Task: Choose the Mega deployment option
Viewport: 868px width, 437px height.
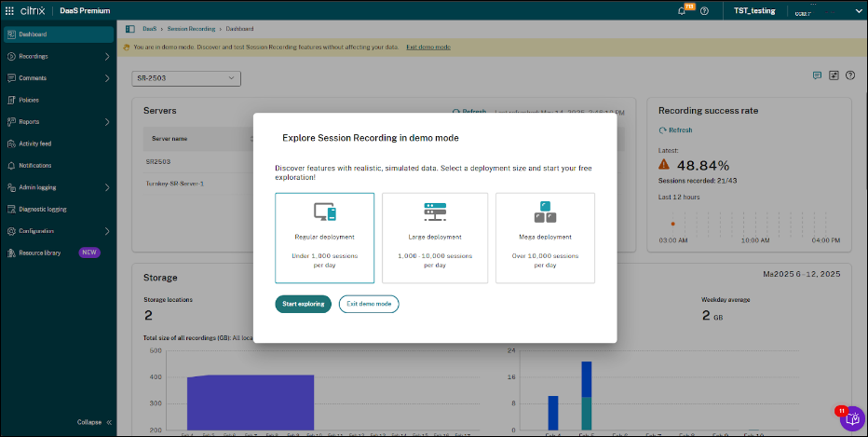Action: click(x=545, y=238)
